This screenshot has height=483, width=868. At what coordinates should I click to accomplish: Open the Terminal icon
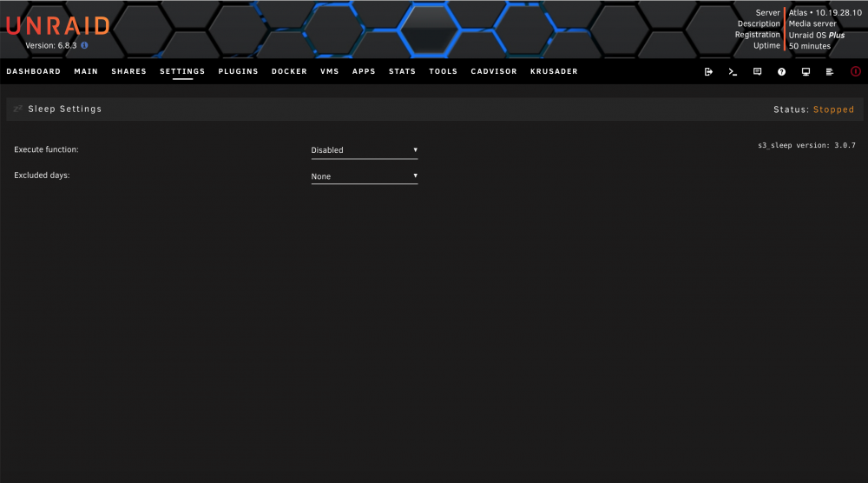pos(733,71)
